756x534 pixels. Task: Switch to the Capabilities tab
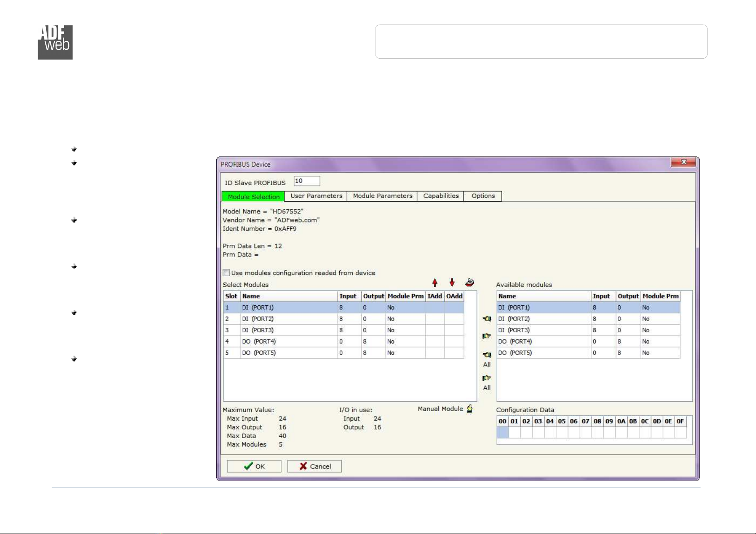(x=441, y=196)
